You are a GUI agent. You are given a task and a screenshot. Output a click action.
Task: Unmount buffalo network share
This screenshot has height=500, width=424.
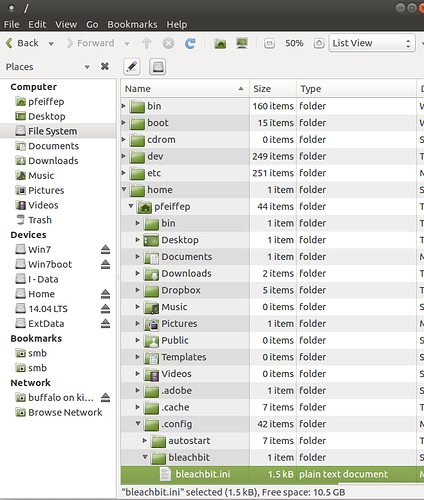click(105, 397)
